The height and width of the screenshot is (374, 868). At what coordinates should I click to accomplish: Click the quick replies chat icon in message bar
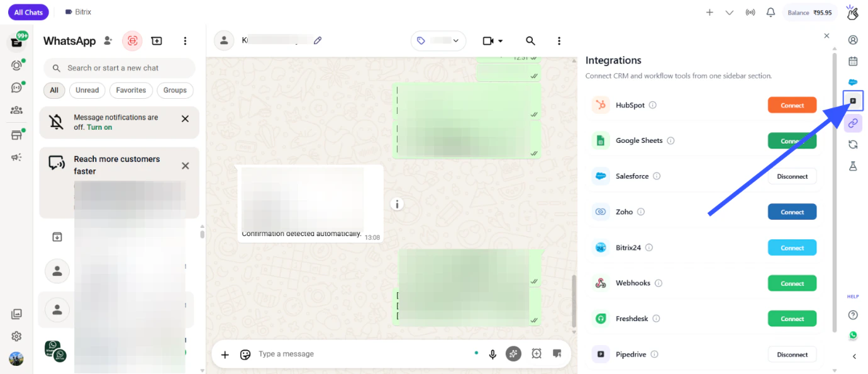(557, 353)
